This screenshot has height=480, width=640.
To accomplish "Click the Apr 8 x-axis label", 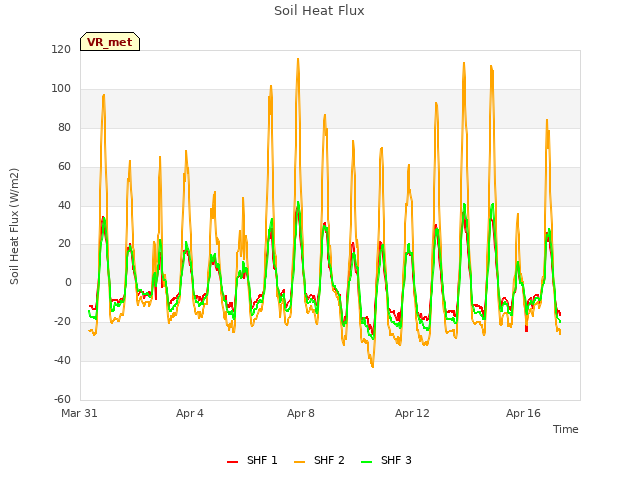I will (301, 413).
